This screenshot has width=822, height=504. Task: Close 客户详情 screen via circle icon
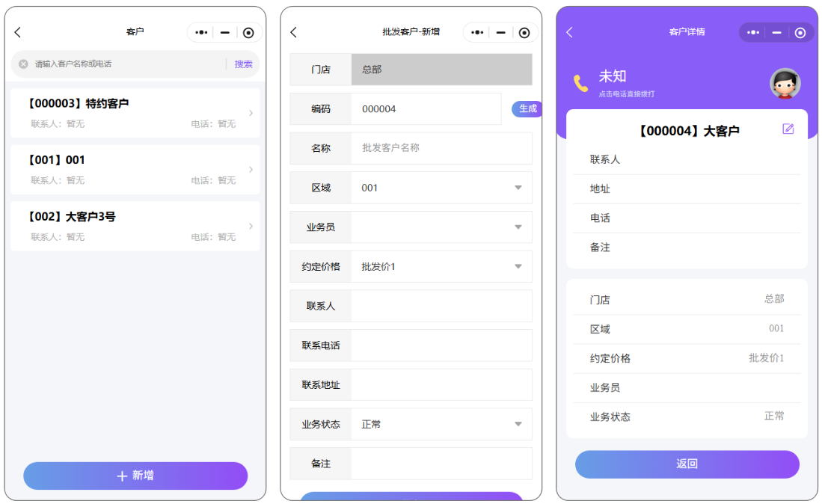pos(800,32)
